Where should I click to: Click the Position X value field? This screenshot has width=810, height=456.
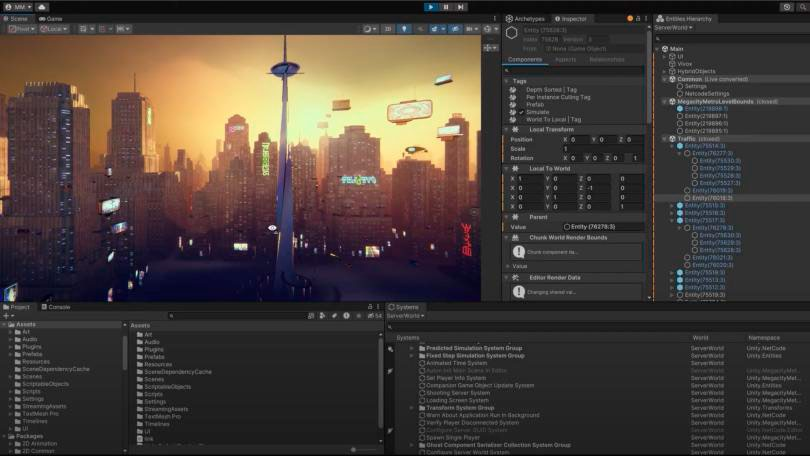[x=580, y=139]
